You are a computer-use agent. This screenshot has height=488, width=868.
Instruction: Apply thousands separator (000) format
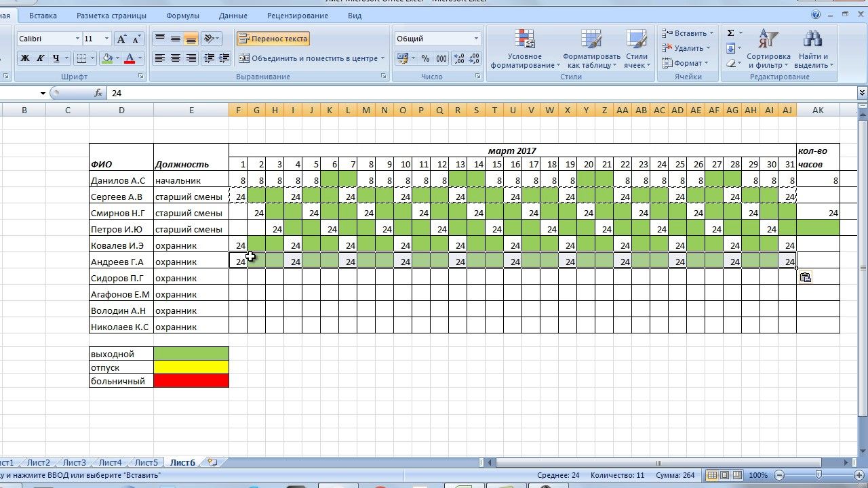tap(441, 58)
